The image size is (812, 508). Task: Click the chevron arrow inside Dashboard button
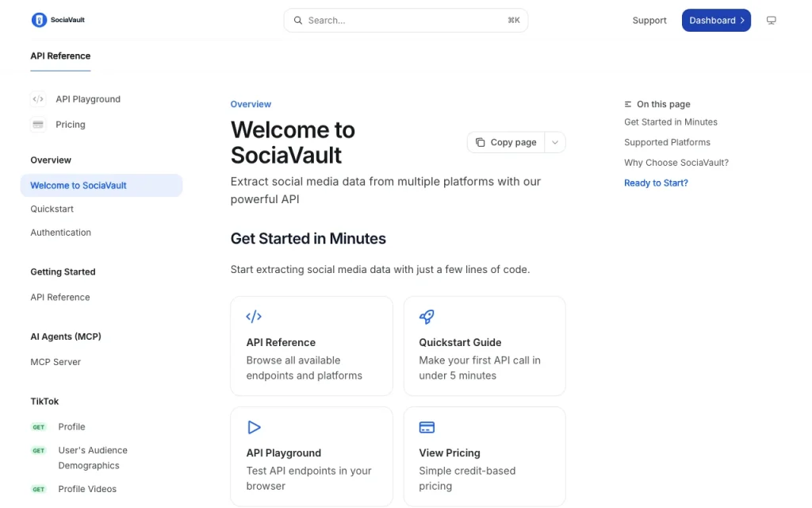coord(742,20)
